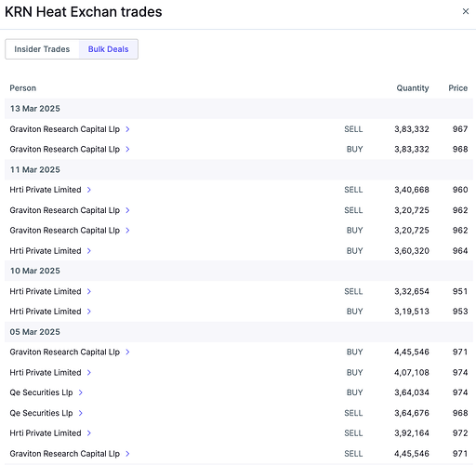The height and width of the screenshot is (465, 476).
Task: Open chevron beside Graviton SELL 962 row
Action: pos(127,210)
